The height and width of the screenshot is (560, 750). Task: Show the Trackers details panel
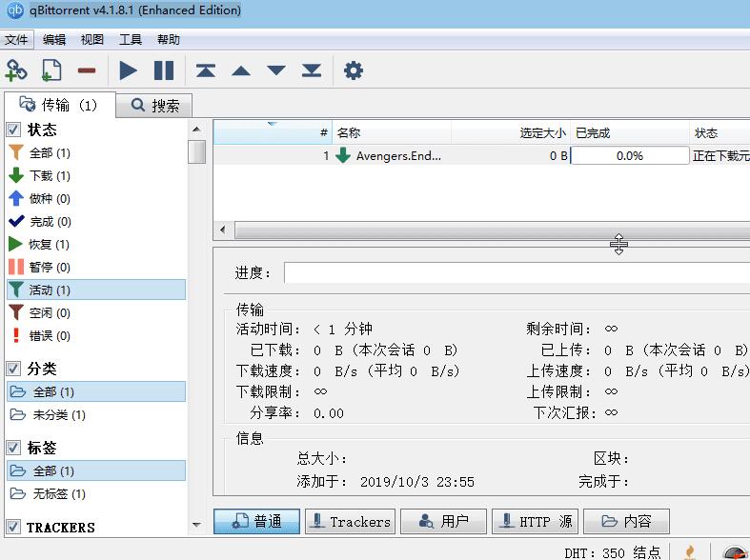point(350,521)
